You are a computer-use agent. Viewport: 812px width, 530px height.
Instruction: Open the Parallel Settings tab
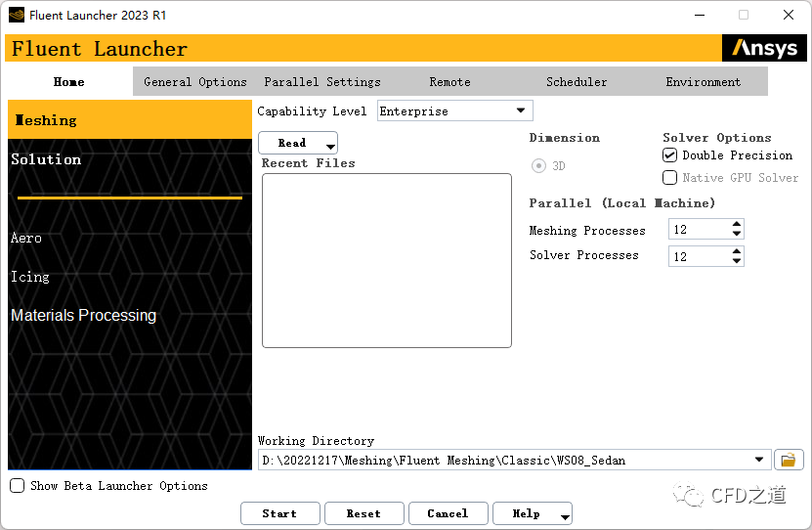coord(322,81)
